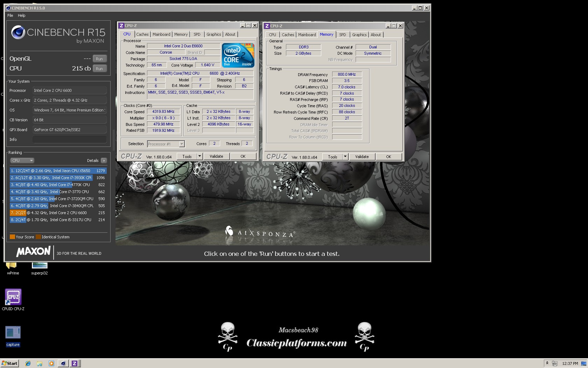The height and width of the screenshot is (368, 588).
Task: Click the network tray icon
Action: click(554, 363)
